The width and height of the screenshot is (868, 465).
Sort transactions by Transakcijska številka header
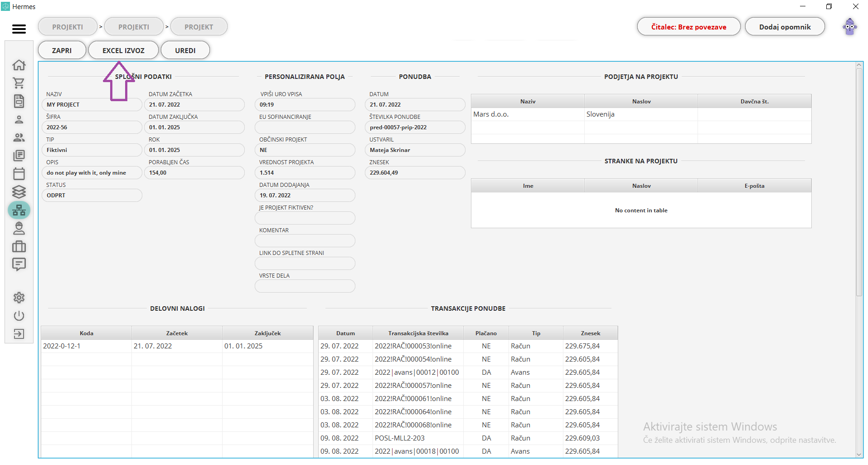coord(418,333)
